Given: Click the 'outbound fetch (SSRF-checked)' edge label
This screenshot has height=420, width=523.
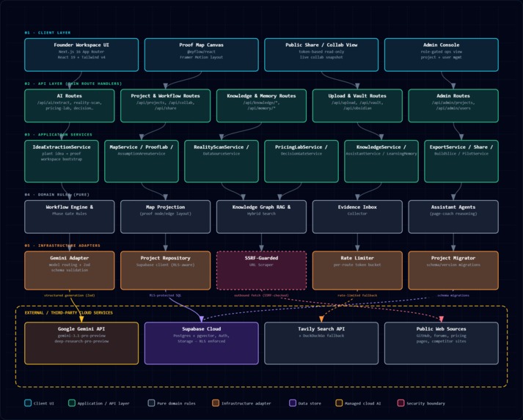Looking at the screenshot, I should tap(261, 295).
